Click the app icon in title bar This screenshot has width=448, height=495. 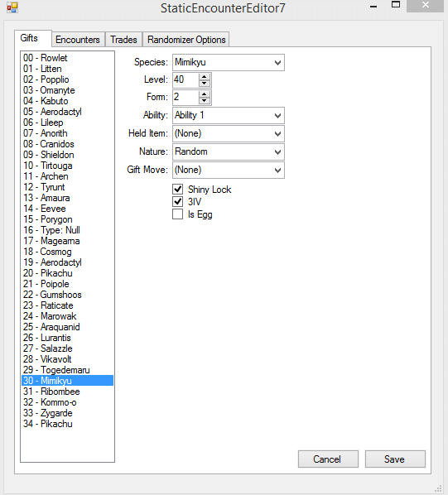[x=12, y=7]
